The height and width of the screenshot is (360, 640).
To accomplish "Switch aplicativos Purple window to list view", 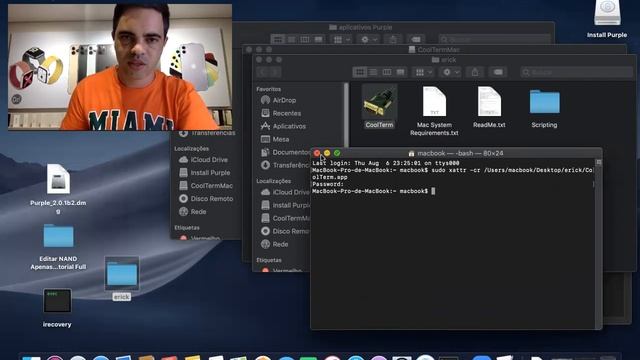I will click(x=291, y=40).
